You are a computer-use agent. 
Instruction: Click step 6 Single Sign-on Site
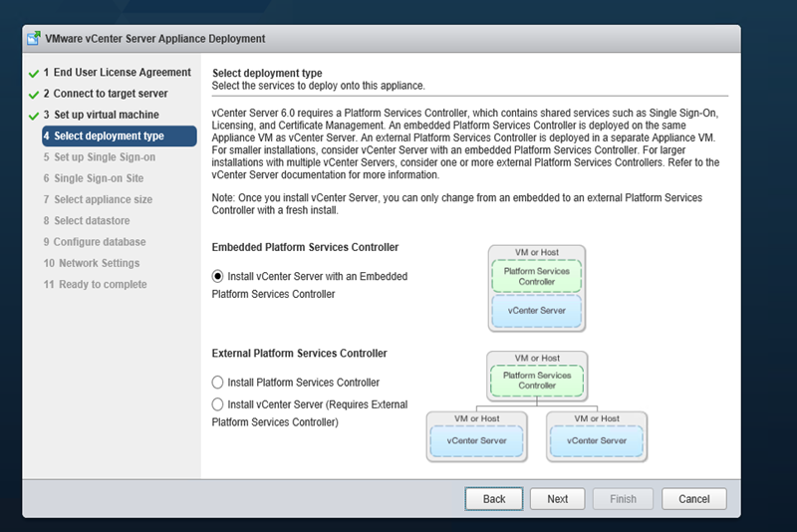(x=93, y=178)
